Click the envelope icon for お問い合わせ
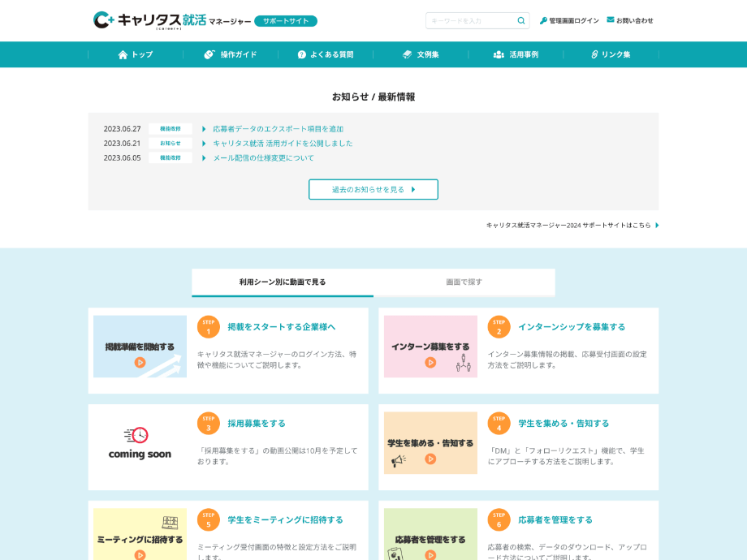This screenshot has width=747, height=560. click(x=611, y=19)
